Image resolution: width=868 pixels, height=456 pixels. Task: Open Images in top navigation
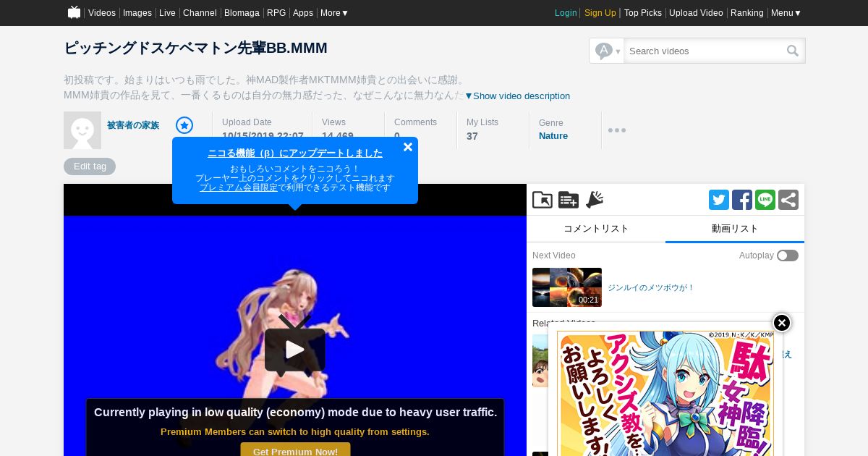pyautogui.click(x=137, y=13)
